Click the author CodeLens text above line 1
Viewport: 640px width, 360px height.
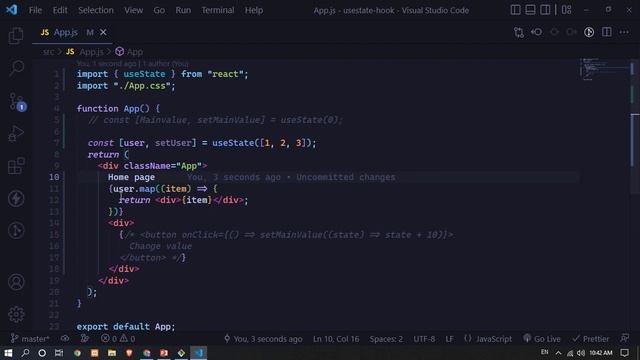tap(133, 64)
